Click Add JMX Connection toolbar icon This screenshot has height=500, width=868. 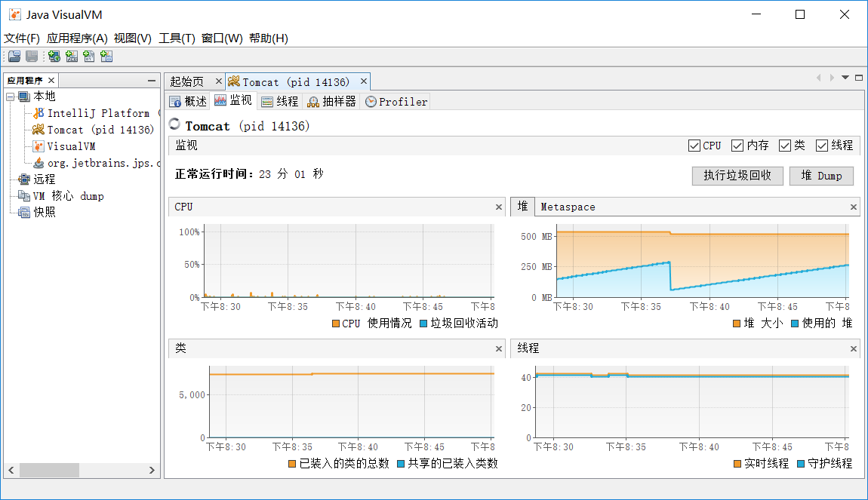pyautogui.click(x=72, y=56)
